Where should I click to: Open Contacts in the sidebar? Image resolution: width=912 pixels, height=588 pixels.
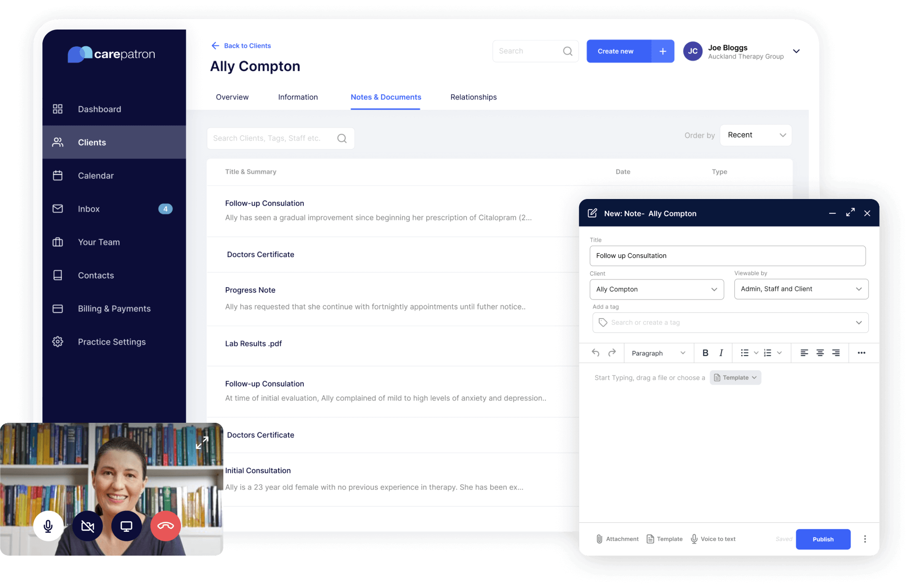pyautogui.click(x=114, y=276)
